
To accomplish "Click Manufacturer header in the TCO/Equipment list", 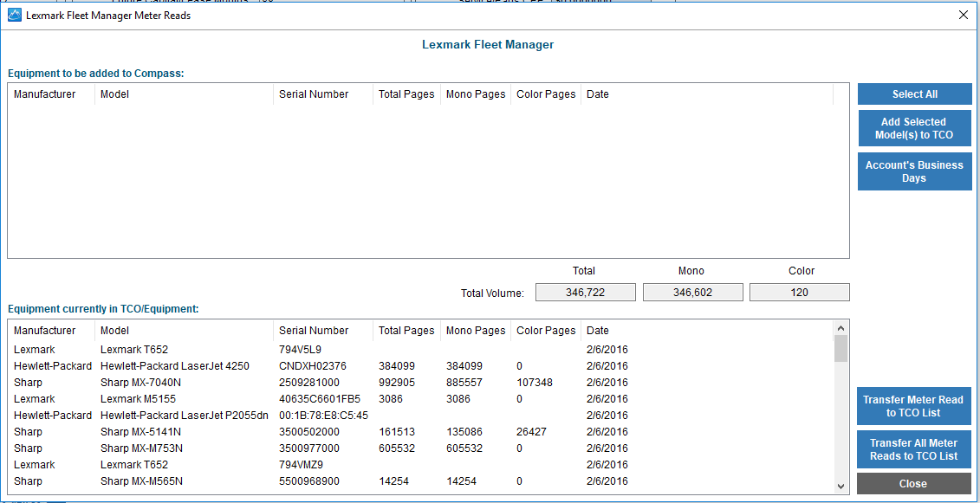I will tap(51, 331).
